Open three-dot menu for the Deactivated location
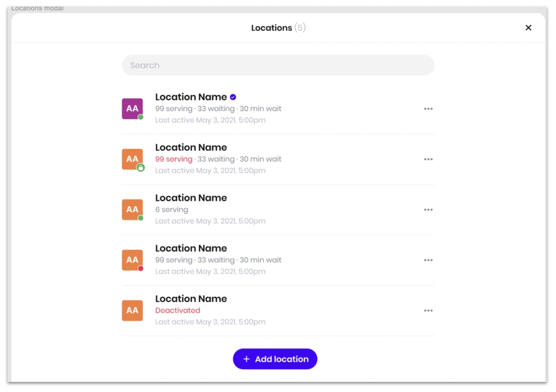 429,311
